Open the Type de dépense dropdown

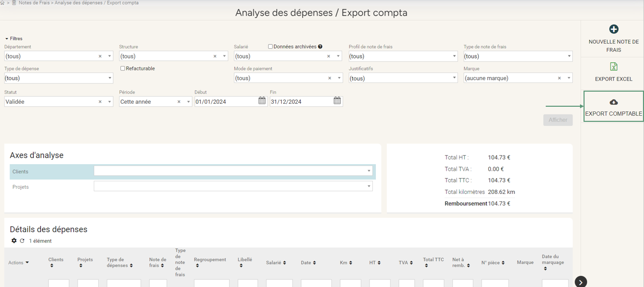pos(58,78)
